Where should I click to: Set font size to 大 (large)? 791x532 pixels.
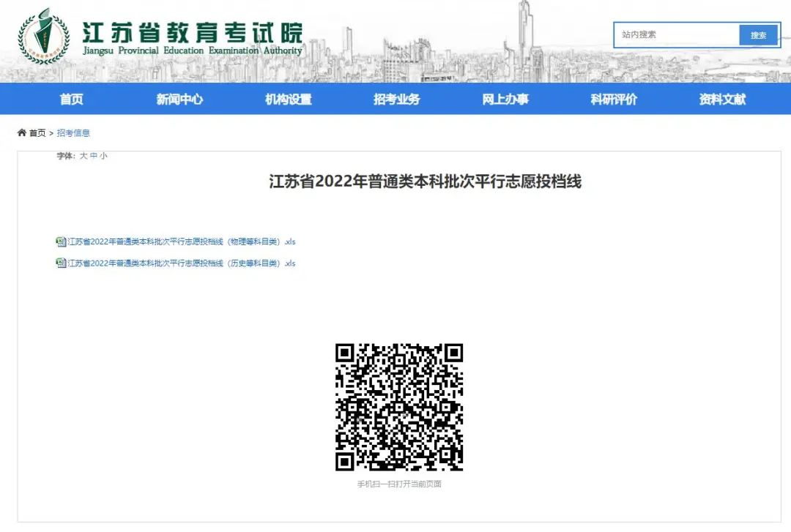(83, 156)
